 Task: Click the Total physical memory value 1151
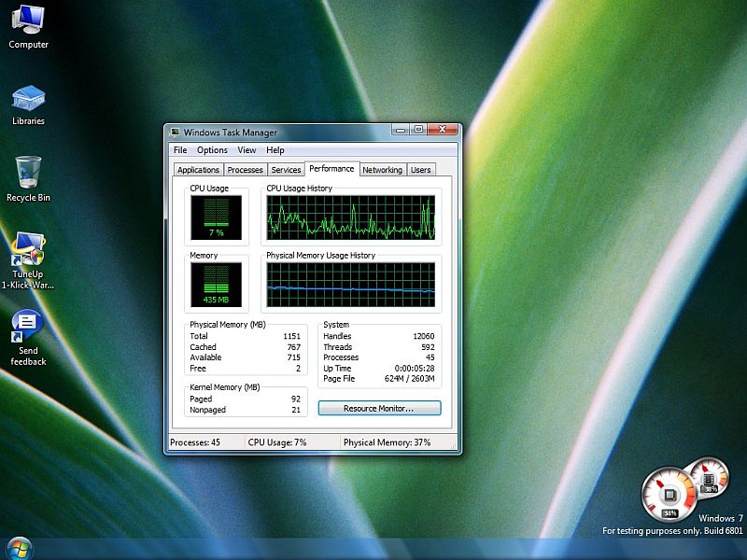[x=291, y=336]
